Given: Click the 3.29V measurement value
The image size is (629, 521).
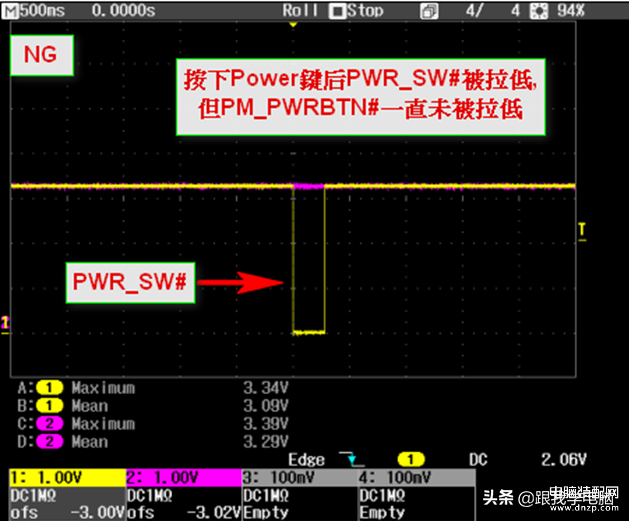Looking at the screenshot, I should (266, 442).
